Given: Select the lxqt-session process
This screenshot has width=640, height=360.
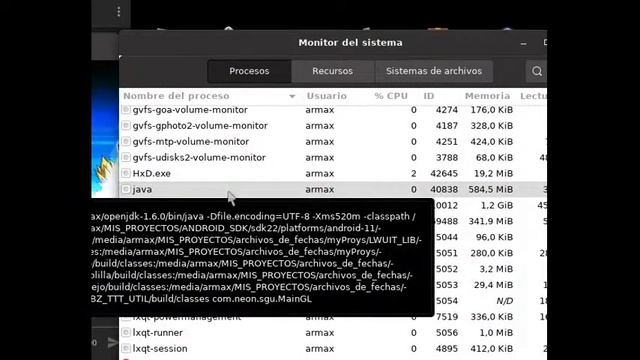Looking at the screenshot, I should pos(333,349).
